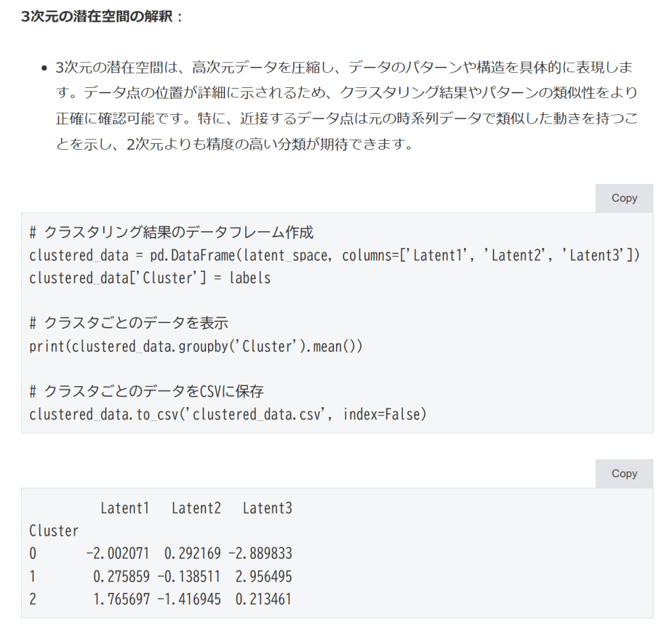Click the print groupby mean code line
The height and width of the screenshot is (631, 672).
click(x=196, y=346)
